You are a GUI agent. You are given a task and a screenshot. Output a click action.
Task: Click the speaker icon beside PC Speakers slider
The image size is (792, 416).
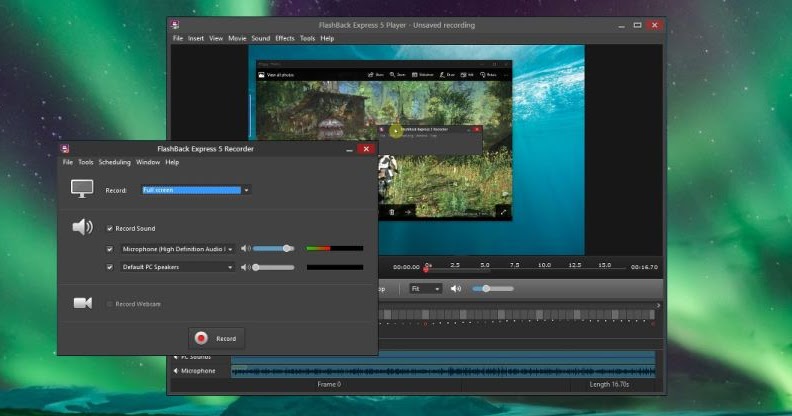[x=245, y=267]
